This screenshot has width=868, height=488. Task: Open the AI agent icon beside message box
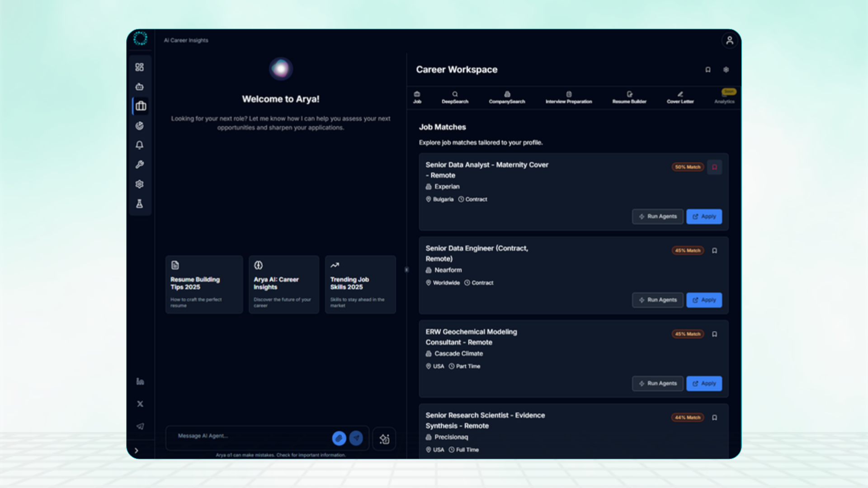(384, 438)
